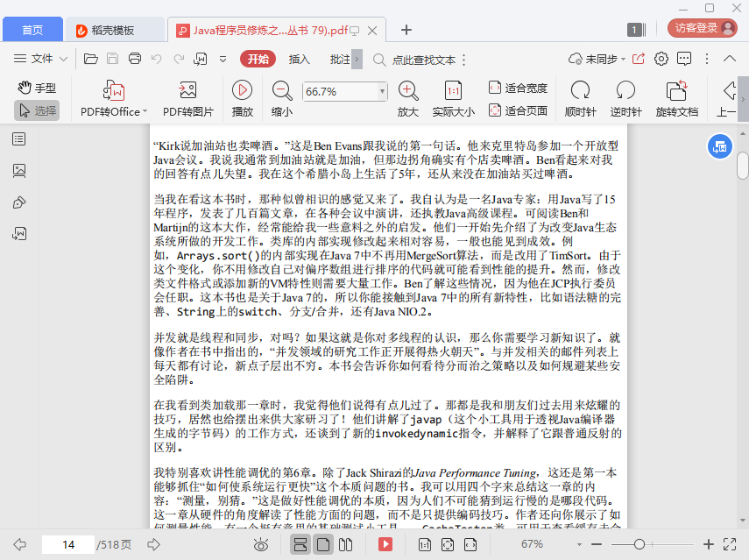The height and width of the screenshot is (560, 749).
Task: Rotate counterclockwise with 逆时针
Action: (625, 99)
